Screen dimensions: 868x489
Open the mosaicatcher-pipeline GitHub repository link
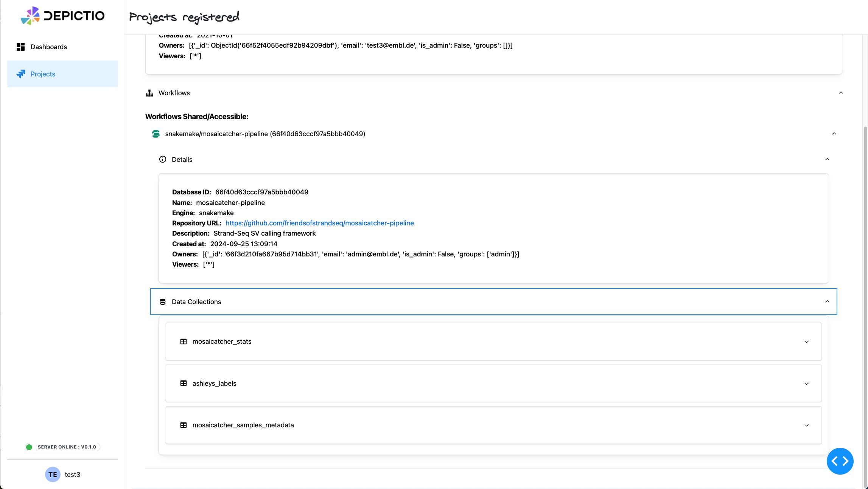(x=320, y=223)
